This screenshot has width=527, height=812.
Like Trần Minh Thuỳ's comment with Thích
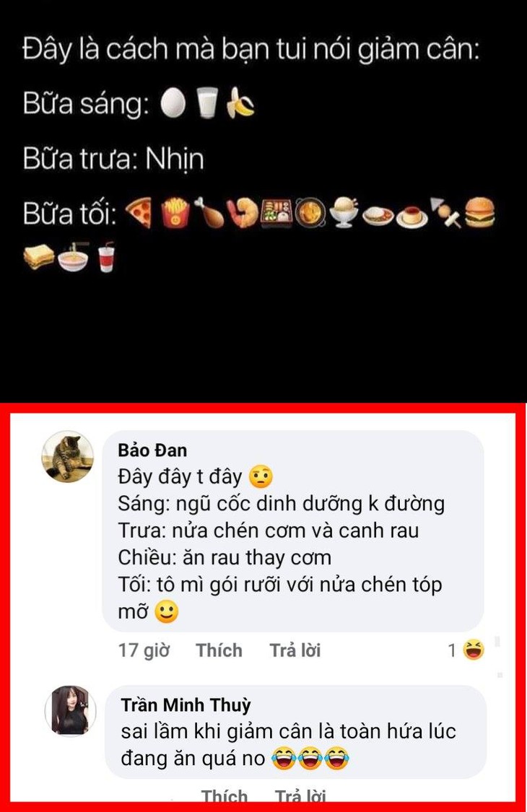pyautogui.click(x=225, y=795)
